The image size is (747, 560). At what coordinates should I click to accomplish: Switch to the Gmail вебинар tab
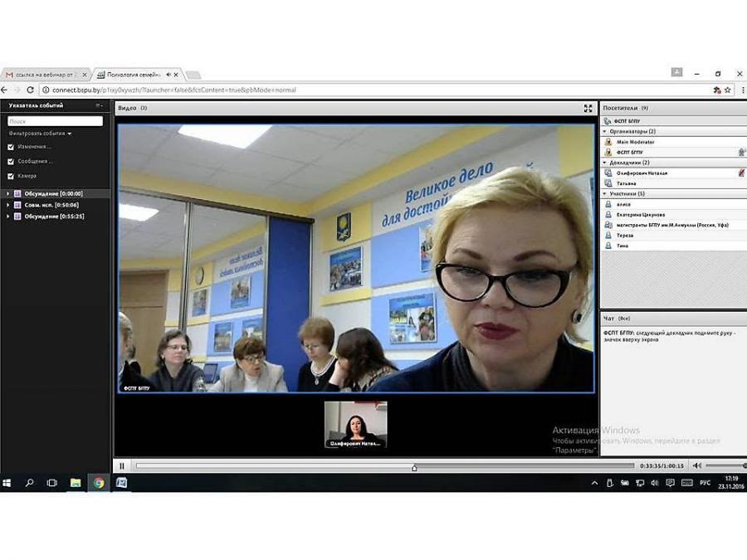(45, 75)
